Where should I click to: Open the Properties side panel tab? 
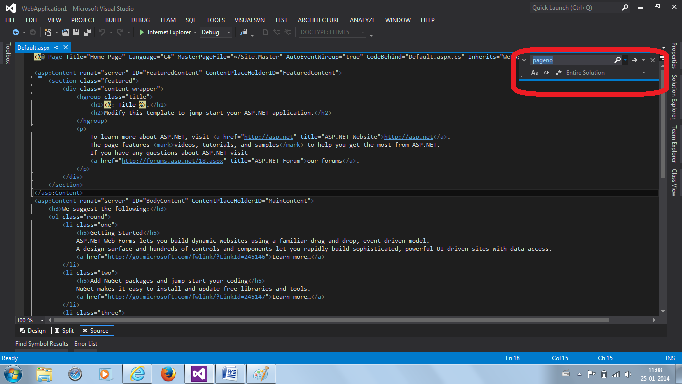coord(675,56)
